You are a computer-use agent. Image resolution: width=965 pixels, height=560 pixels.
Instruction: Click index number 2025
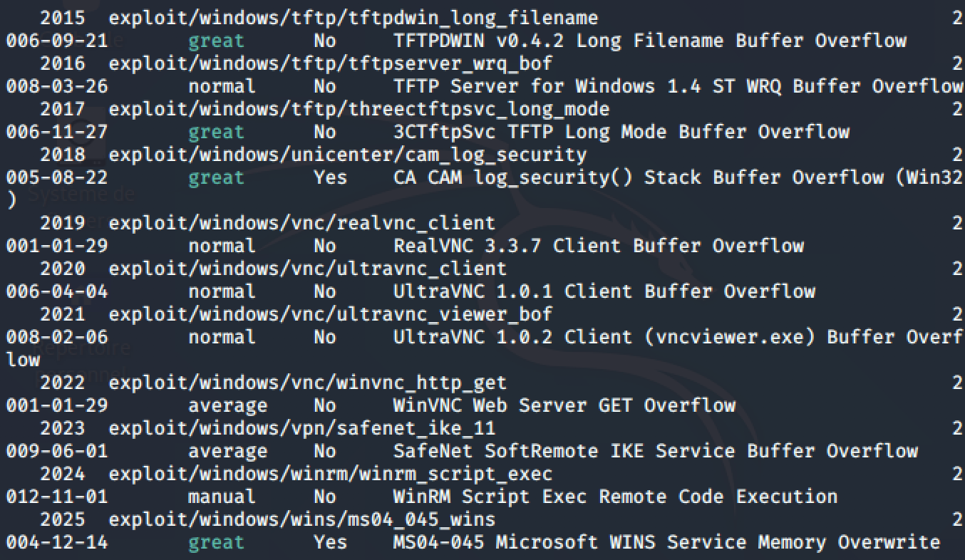pyautogui.click(x=63, y=519)
